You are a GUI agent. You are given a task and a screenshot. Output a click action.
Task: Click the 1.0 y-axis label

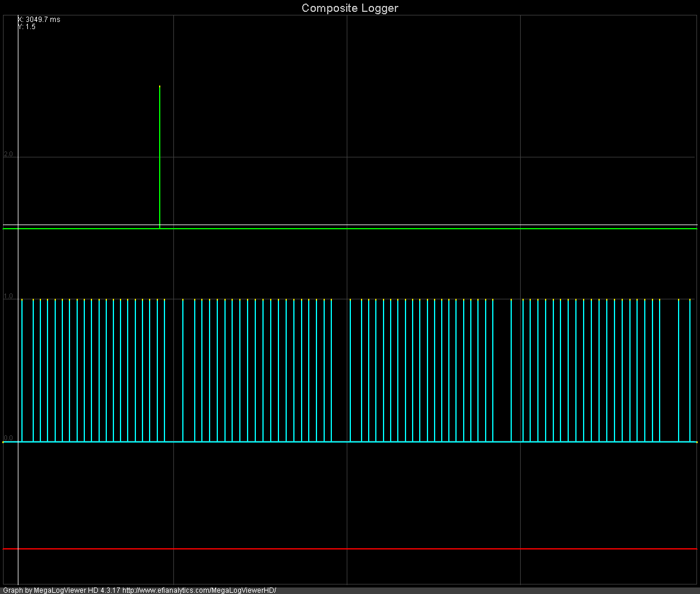point(8,296)
